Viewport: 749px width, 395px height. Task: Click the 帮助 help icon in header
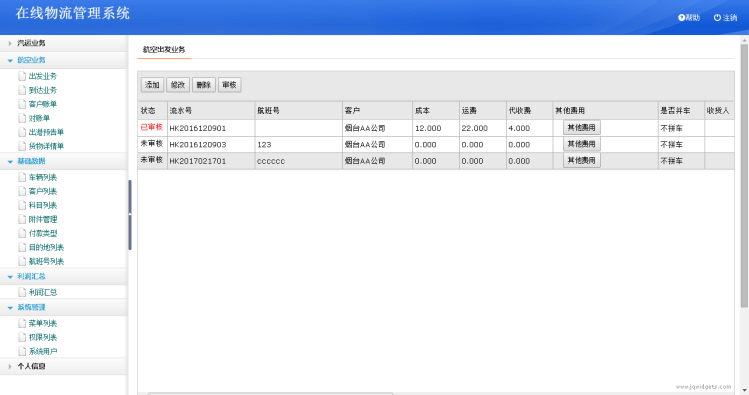[681, 18]
